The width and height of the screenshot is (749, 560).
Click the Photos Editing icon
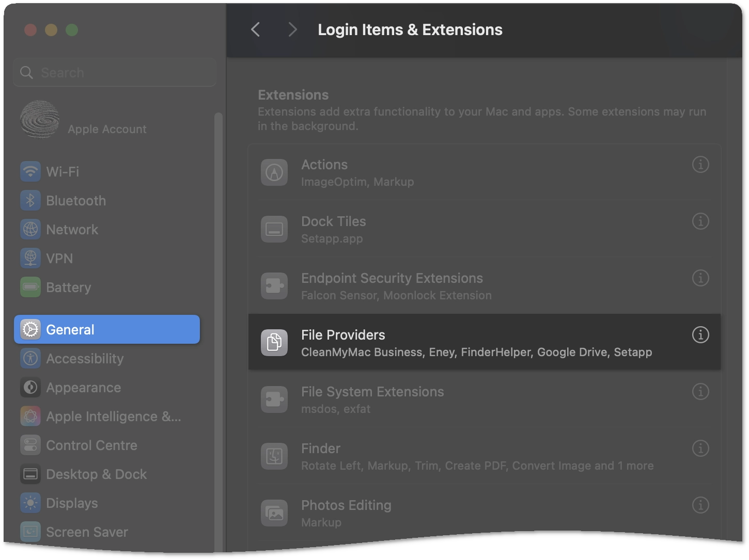coord(274,513)
